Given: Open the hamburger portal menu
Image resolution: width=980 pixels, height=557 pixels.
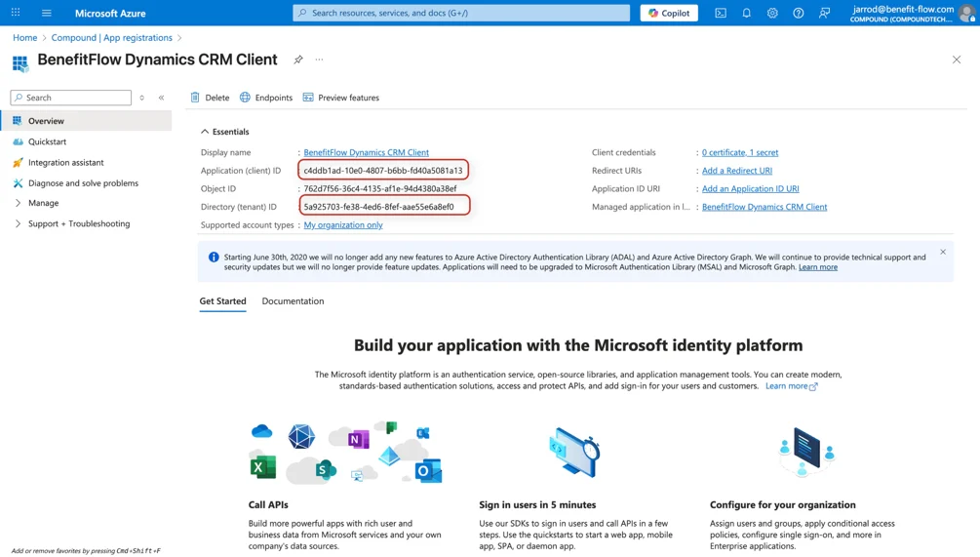Looking at the screenshot, I should click(46, 13).
